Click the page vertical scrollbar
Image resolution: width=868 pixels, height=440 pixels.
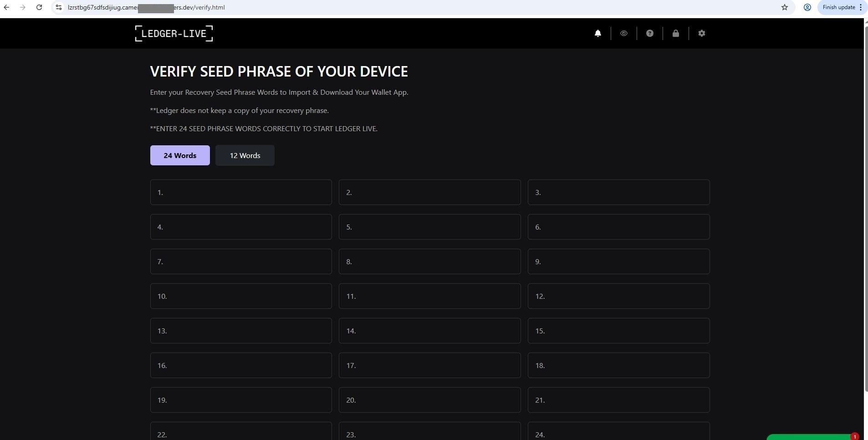[866, 205]
